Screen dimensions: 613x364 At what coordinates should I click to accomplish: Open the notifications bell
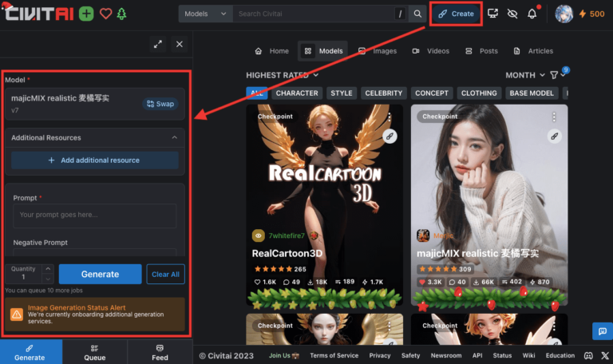click(x=532, y=14)
